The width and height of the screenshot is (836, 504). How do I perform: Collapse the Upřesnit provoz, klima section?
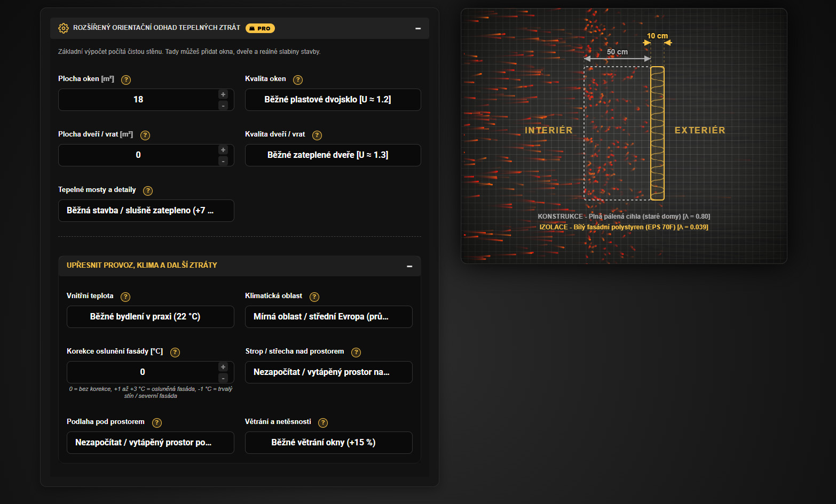click(x=409, y=266)
